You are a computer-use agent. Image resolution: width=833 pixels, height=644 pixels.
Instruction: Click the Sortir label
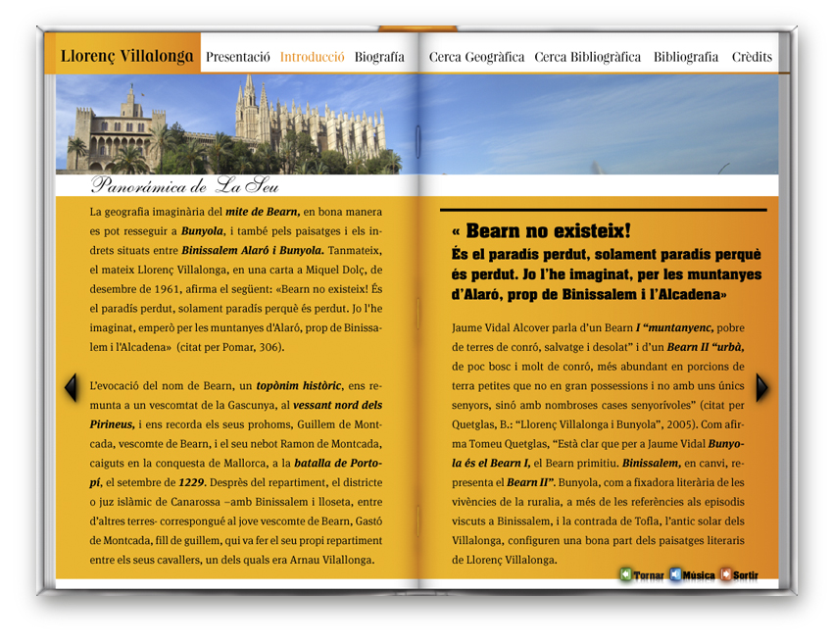[x=746, y=575]
